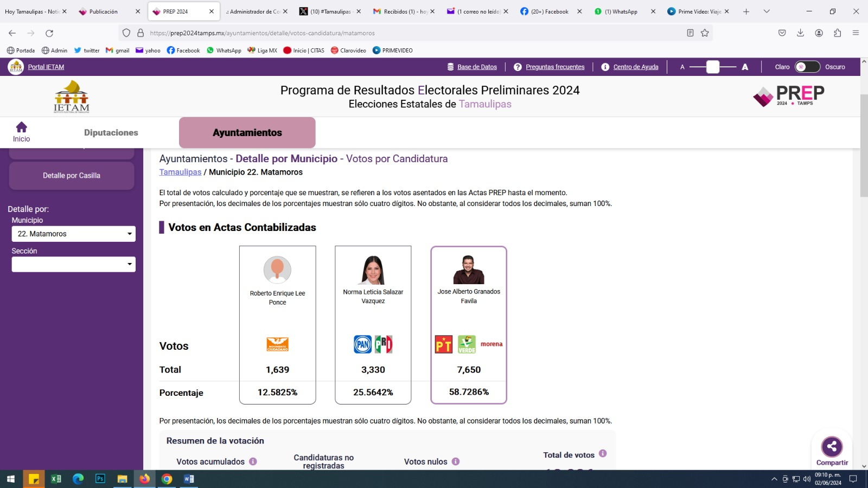The height and width of the screenshot is (488, 868).
Task: Click the Votos nulos info icon
Action: point(456,461)
